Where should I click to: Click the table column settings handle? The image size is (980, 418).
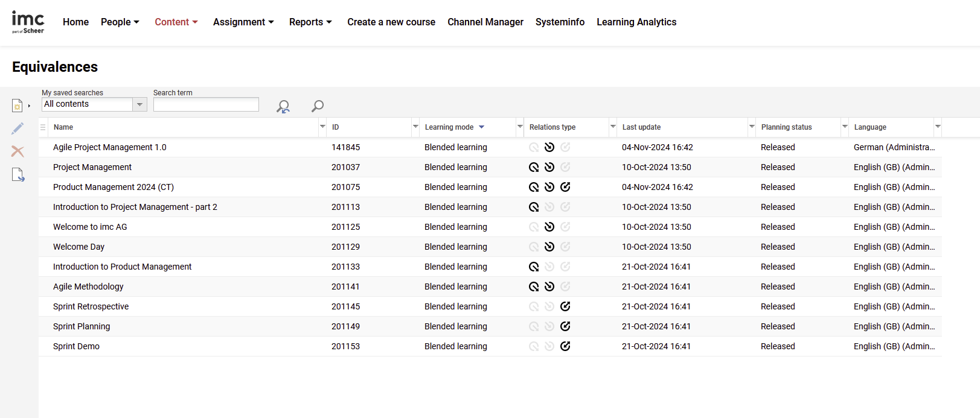(x=43, y=127)
